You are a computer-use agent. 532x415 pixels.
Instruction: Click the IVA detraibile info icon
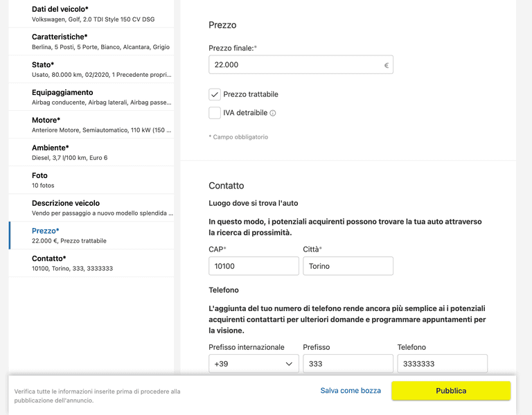tap(273, 113)
